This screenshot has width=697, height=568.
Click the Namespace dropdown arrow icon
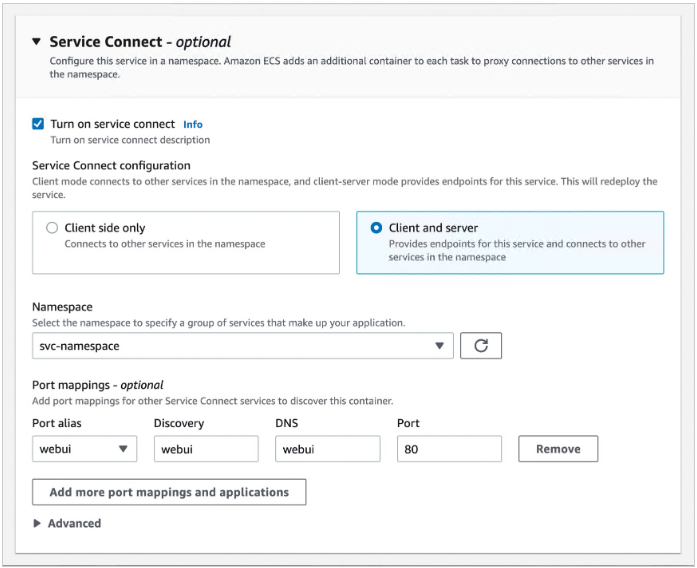(x=439, y=346)
